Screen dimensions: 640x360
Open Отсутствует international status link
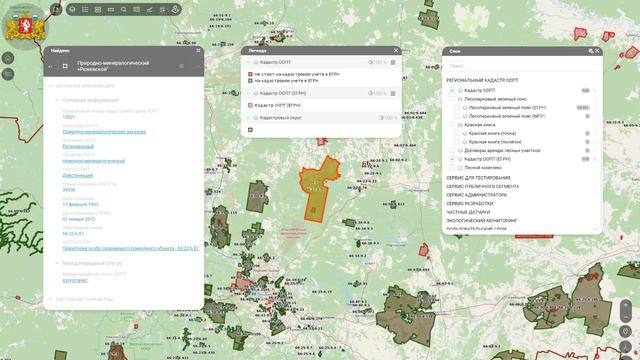coord(75,280)
